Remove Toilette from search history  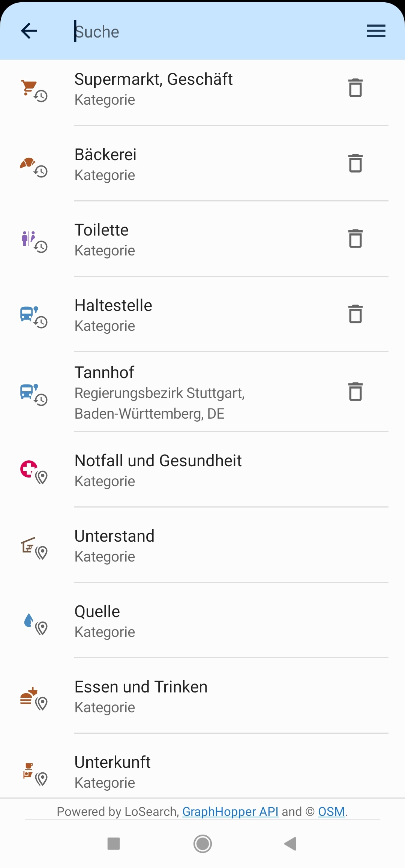pyautogui.click(x=355, y=239)
